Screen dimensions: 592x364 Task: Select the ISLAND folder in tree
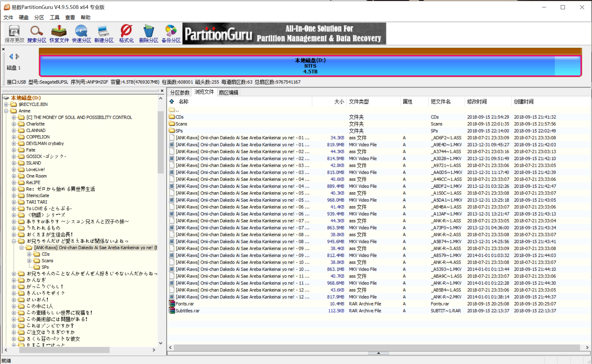34,163
